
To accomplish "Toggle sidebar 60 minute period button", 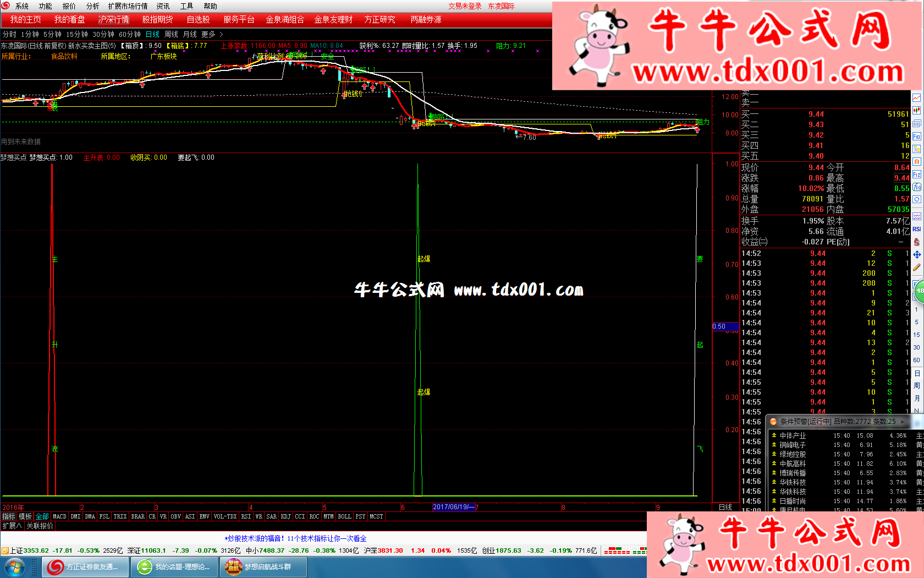I will (917, 360).
